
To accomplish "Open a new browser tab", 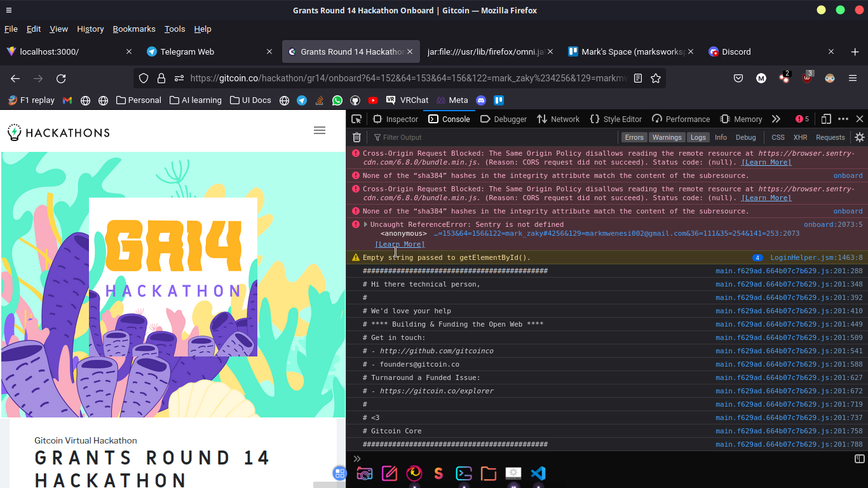I will coord(855,52).
